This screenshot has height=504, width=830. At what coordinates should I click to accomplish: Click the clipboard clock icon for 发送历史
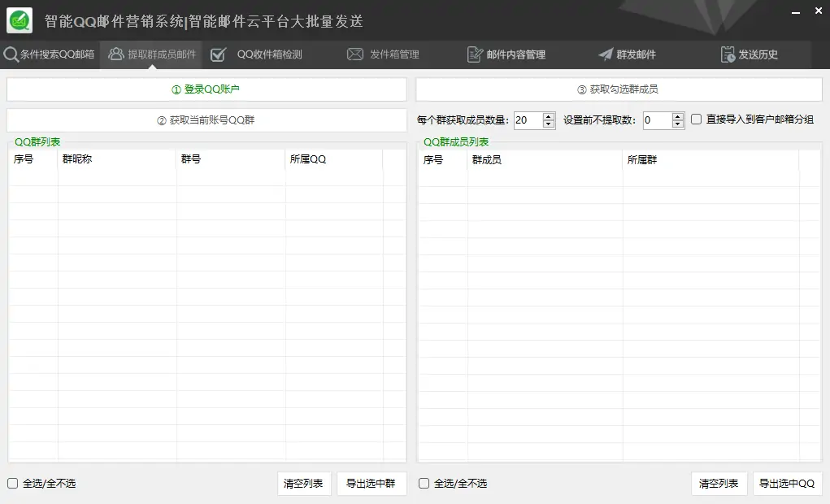[728, 54]
